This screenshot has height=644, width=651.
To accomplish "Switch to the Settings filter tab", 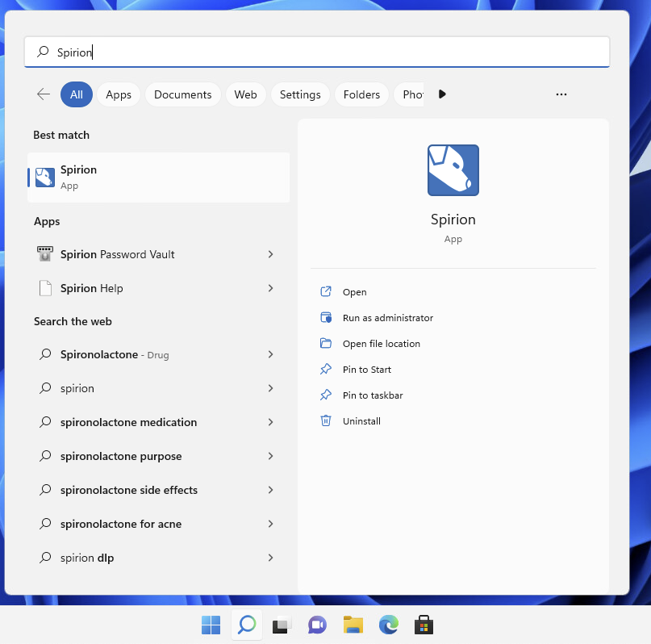I will pos(300,94).
